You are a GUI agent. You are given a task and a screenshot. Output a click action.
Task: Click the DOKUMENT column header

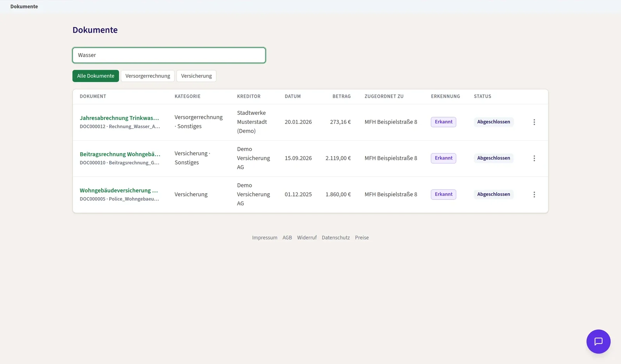[93, 97]
